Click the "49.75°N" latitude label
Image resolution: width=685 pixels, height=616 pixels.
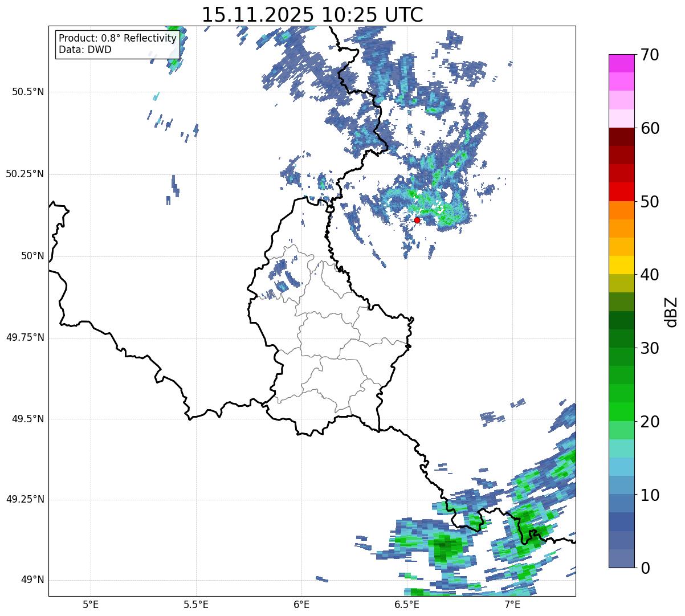pos(25,337)
